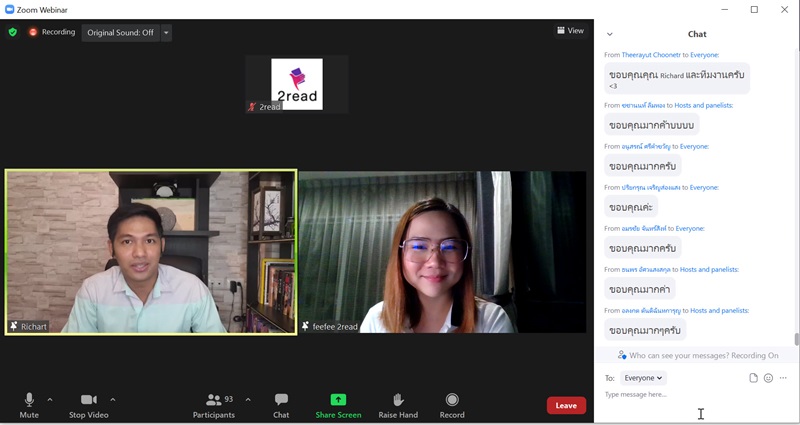Maximize the Zoom Webinar window
The image size is (800, 425).
754,9
